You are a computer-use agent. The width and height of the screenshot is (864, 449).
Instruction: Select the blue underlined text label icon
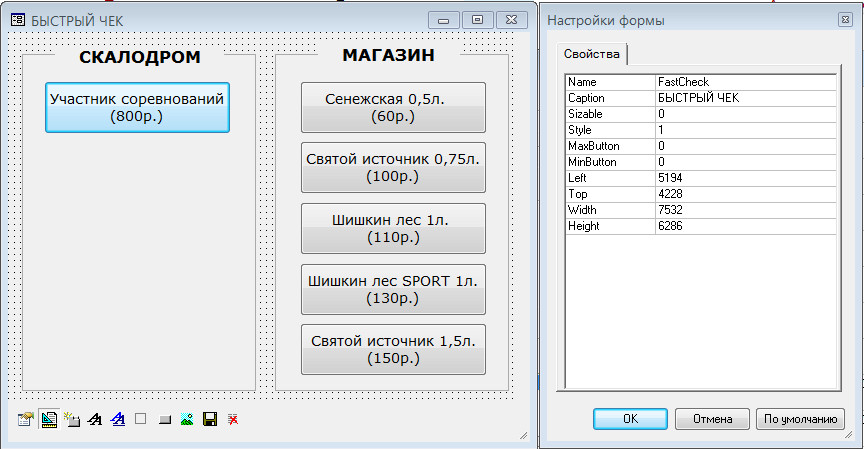pos(118,420)
